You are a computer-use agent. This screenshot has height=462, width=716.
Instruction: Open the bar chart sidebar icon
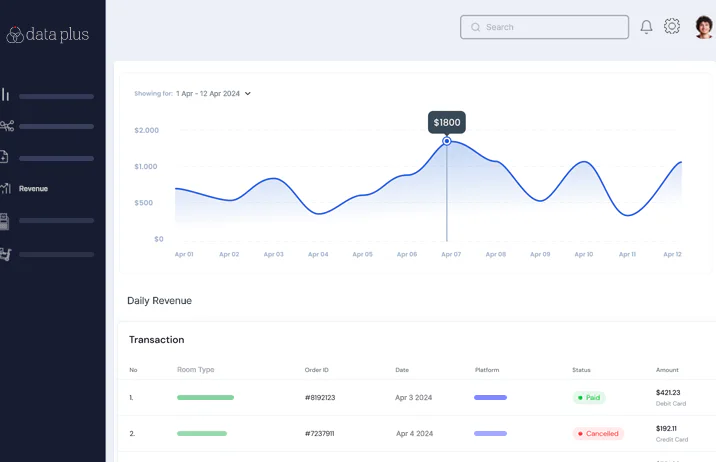pos(5,94)
